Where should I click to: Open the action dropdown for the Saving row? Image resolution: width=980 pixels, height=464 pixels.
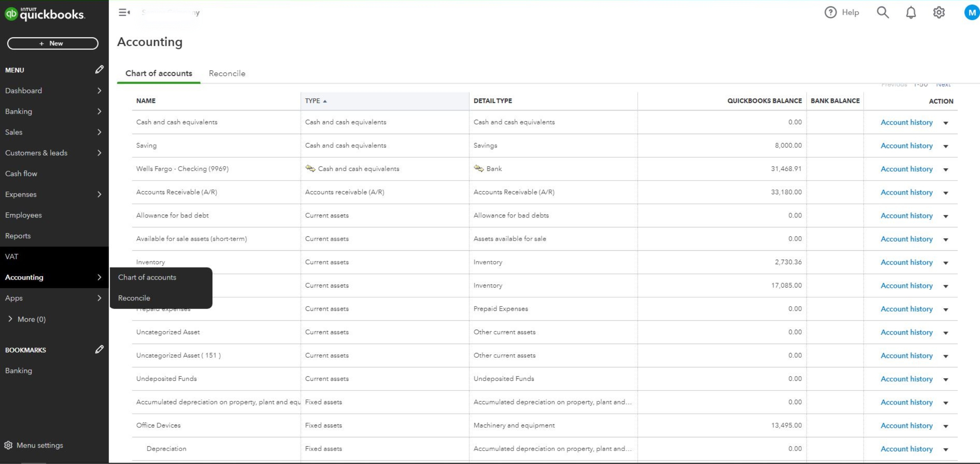coord(946,146)
